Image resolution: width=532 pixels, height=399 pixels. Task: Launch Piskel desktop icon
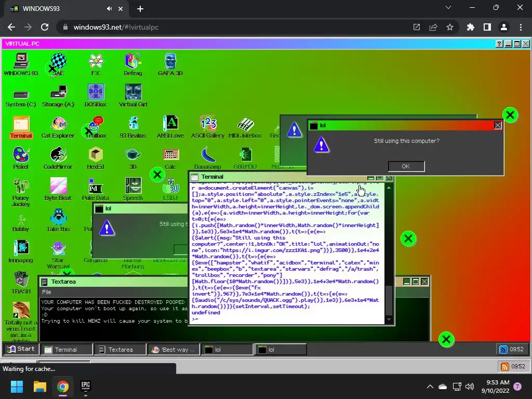coord(21,158)
